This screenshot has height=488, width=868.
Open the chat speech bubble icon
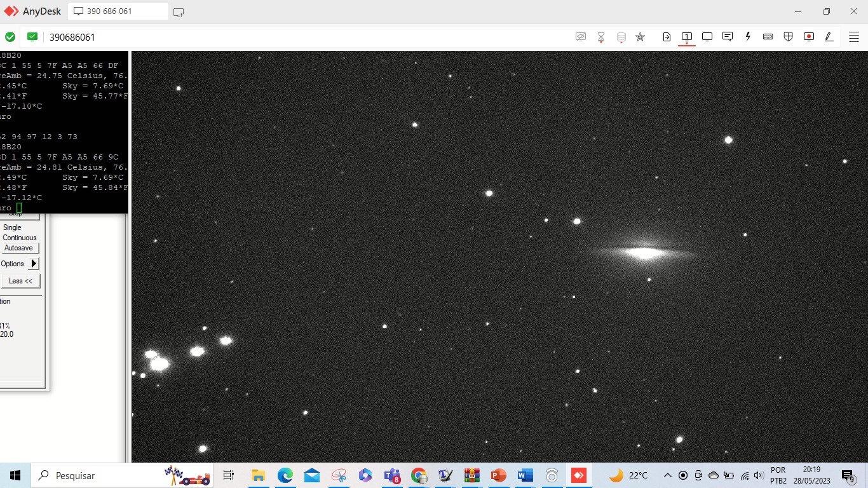(x=728, y=37)
